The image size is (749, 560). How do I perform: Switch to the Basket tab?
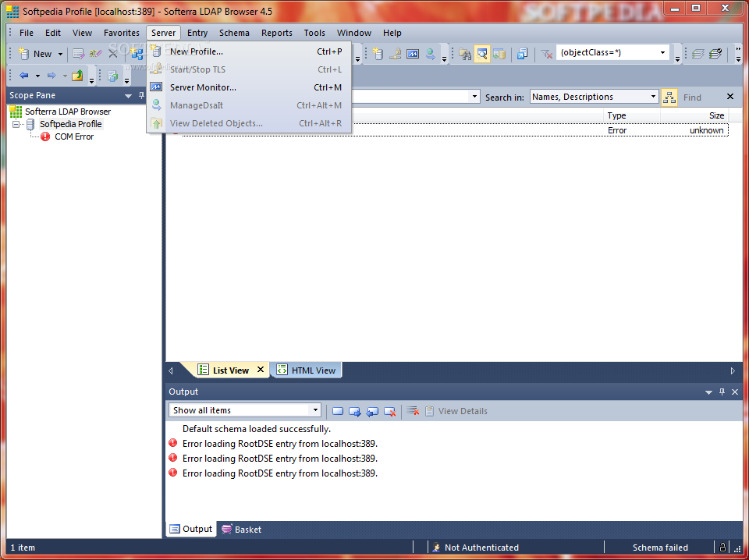(241, 530)
